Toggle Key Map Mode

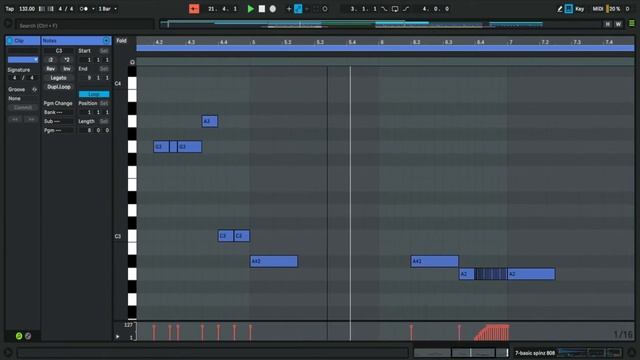[580, 9]
